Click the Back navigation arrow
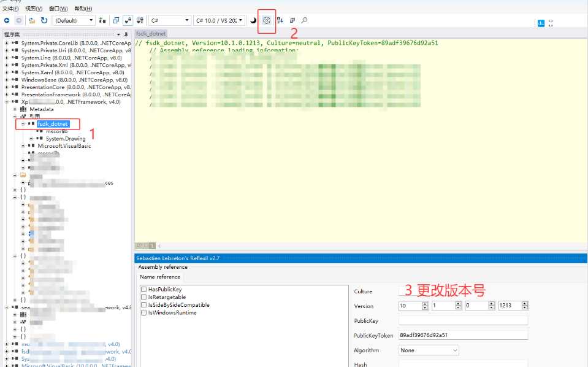The height and width of the screenshot is (367, 588). click(x=7, y=20)
